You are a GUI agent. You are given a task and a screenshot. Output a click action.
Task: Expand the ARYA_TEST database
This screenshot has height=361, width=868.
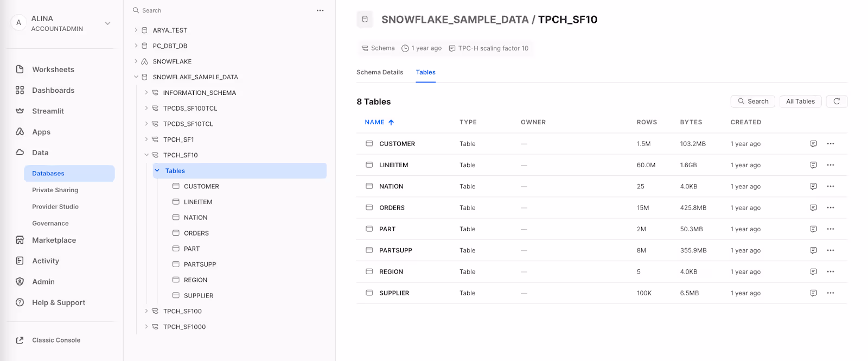pos(136,30)
